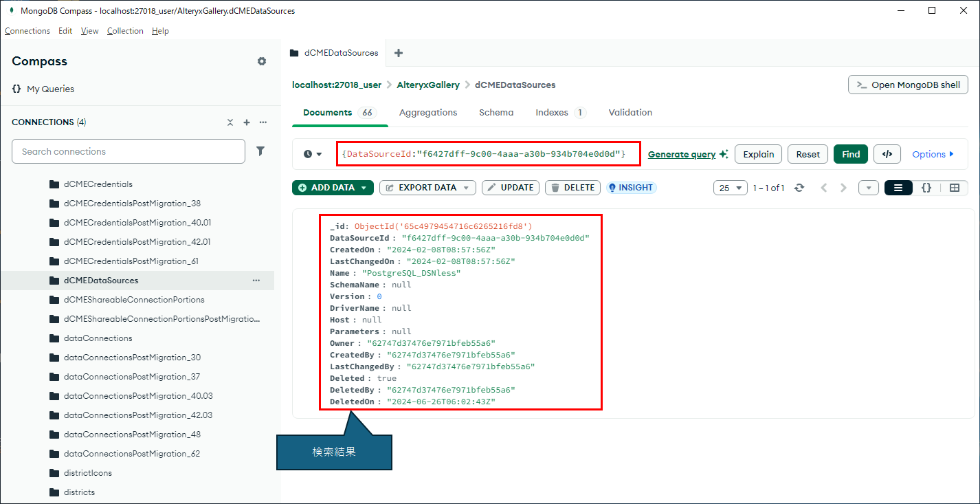Viewport: 980px width, 504px height.
Task: Click the INSIGHT badge
Action: coord(631,188)
